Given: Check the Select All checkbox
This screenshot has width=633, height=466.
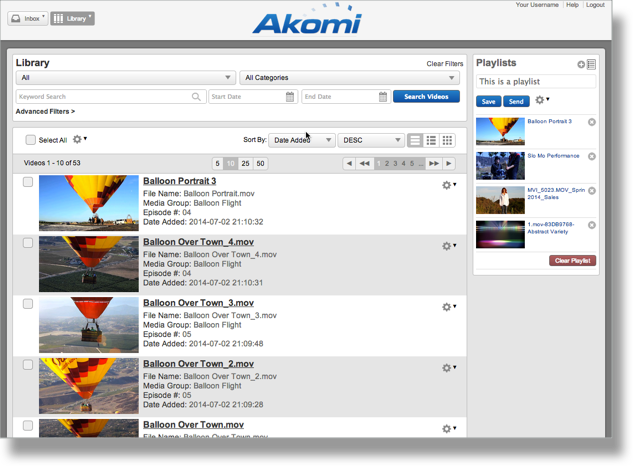Looking at the screenshot, I should coord(31,141).
